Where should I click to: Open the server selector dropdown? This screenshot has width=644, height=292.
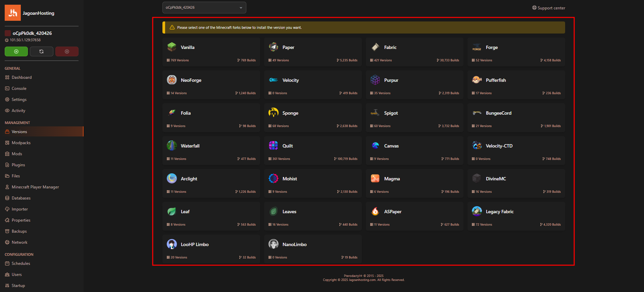[x=204, y=7]
